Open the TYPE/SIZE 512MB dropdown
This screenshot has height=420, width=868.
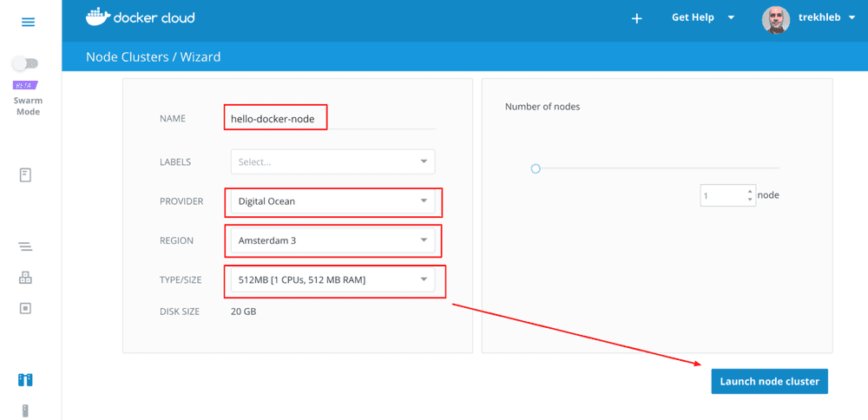coord(332,280)
